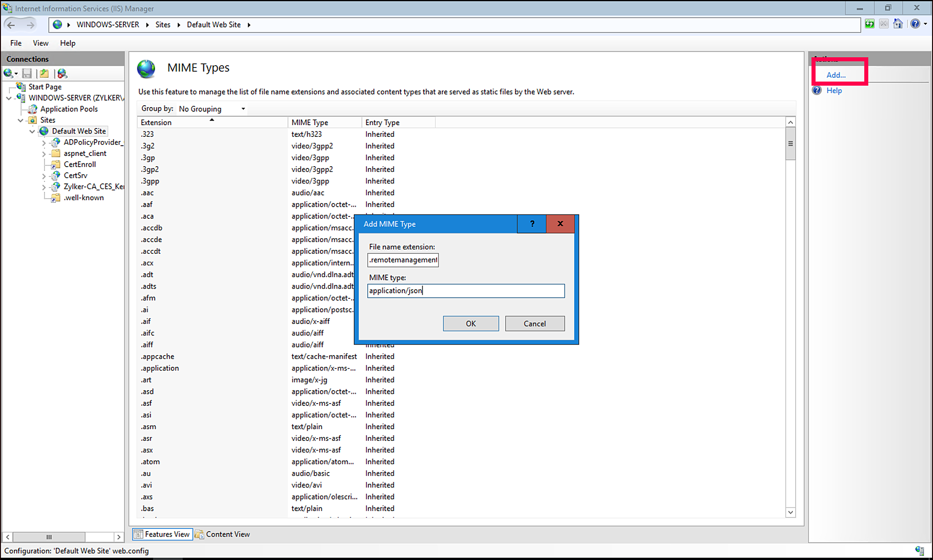Click the Help icon beside Help in Actions pane
933x560 pixels.
click(817, 90)
